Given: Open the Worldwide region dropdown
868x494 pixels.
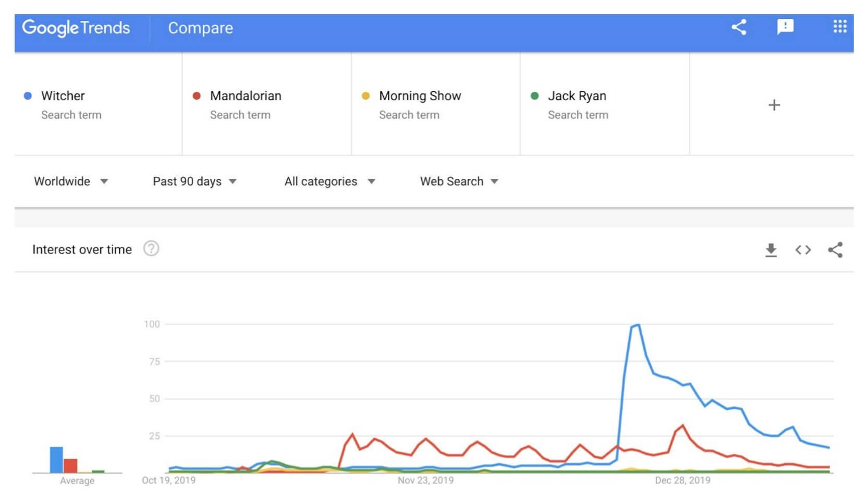Looking at the screenshot, I should coord(71,182).
